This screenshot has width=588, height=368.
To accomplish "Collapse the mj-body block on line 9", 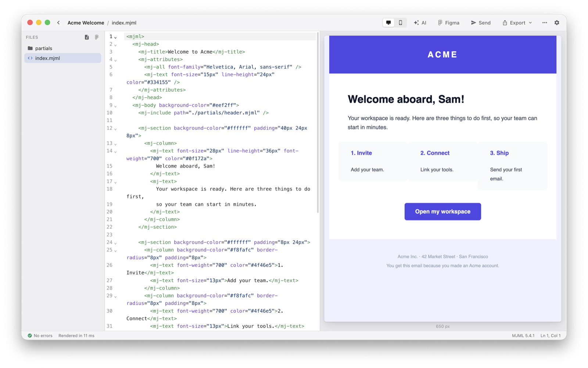I will 115,106.
